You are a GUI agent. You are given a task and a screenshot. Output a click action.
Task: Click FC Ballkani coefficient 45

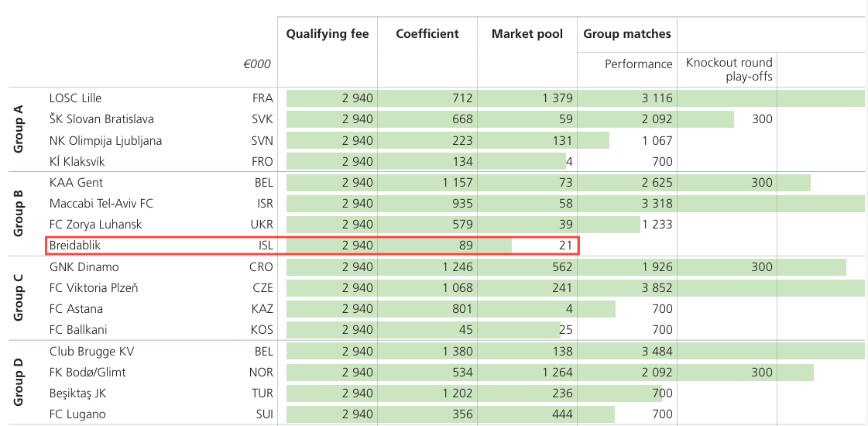(466, 330)
